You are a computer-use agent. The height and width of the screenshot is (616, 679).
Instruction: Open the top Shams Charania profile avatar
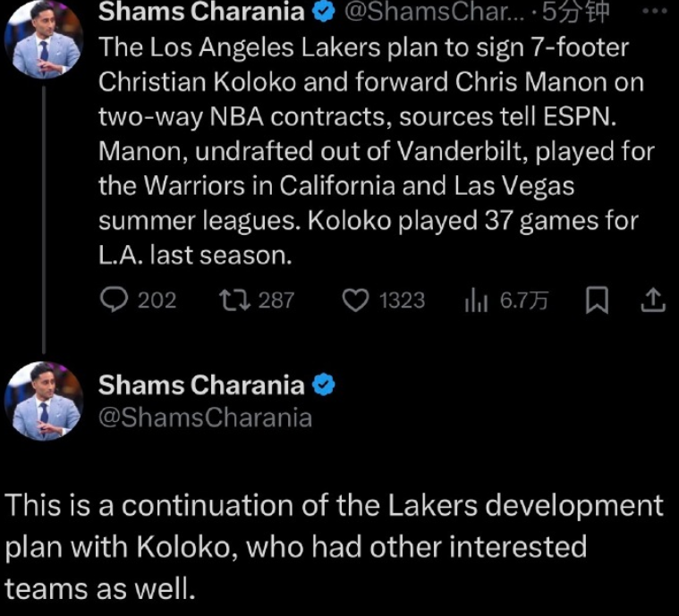point(44,39)
